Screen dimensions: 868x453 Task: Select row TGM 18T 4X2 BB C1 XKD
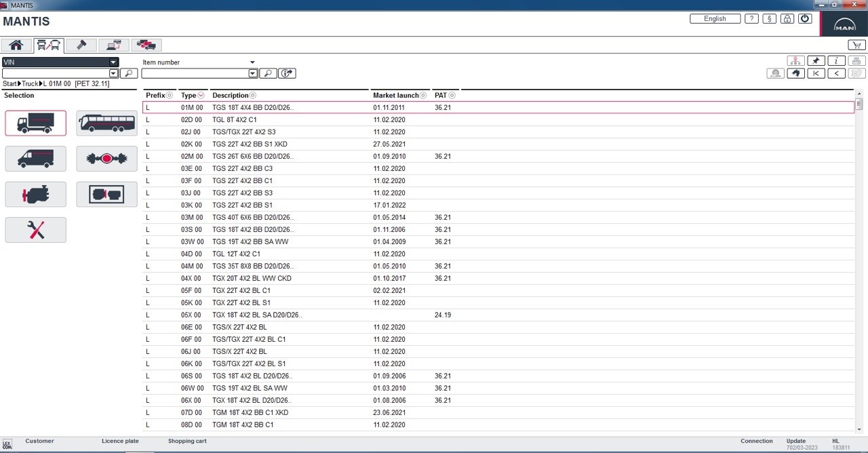(498, 412)
